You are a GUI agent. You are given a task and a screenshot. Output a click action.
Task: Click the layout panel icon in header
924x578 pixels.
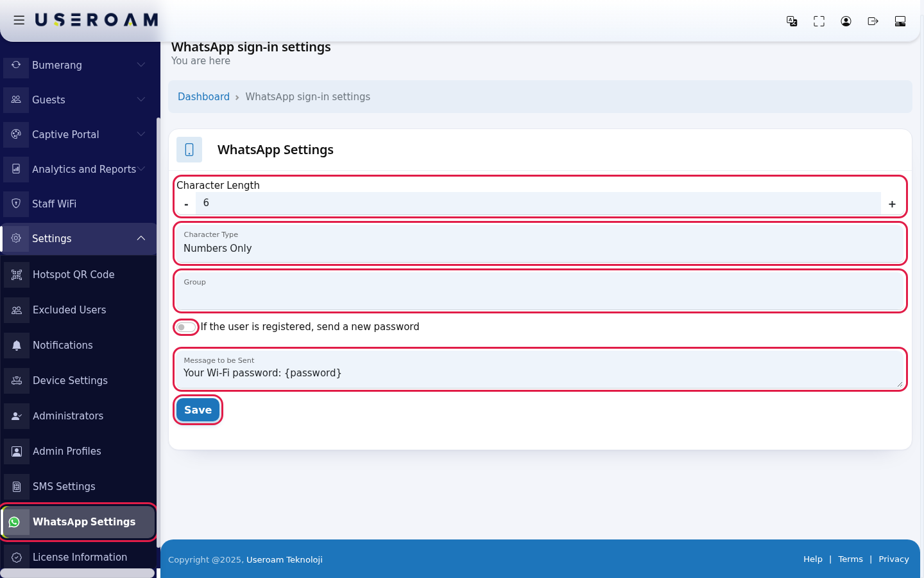pyautogui.click(x=900, y=21)
